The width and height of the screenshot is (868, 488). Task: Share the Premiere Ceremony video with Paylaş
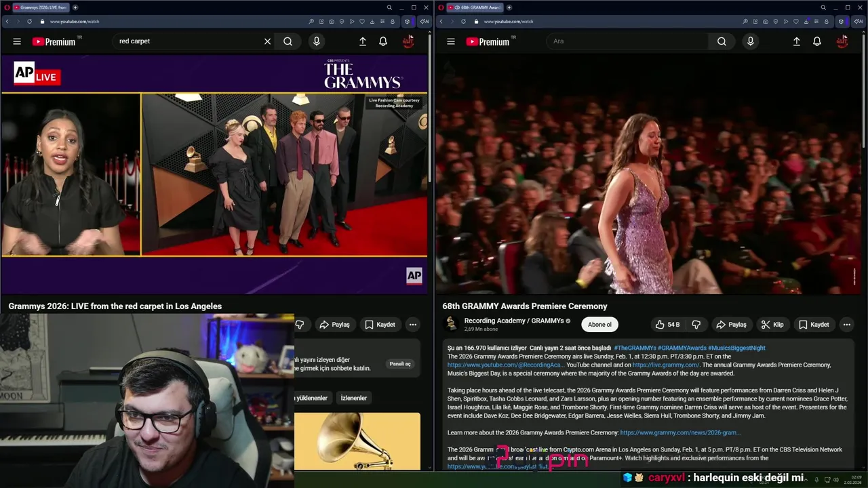(731, 325)
